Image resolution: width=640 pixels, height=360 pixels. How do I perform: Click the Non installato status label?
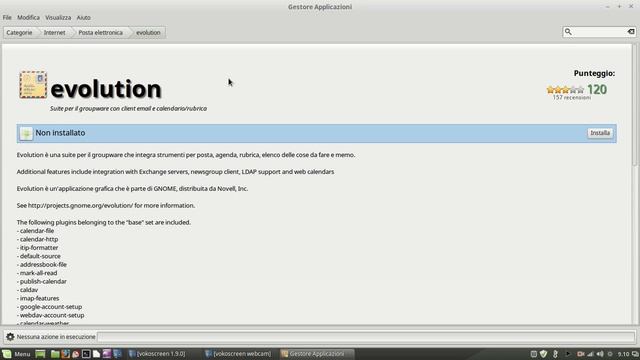point(60,133)
